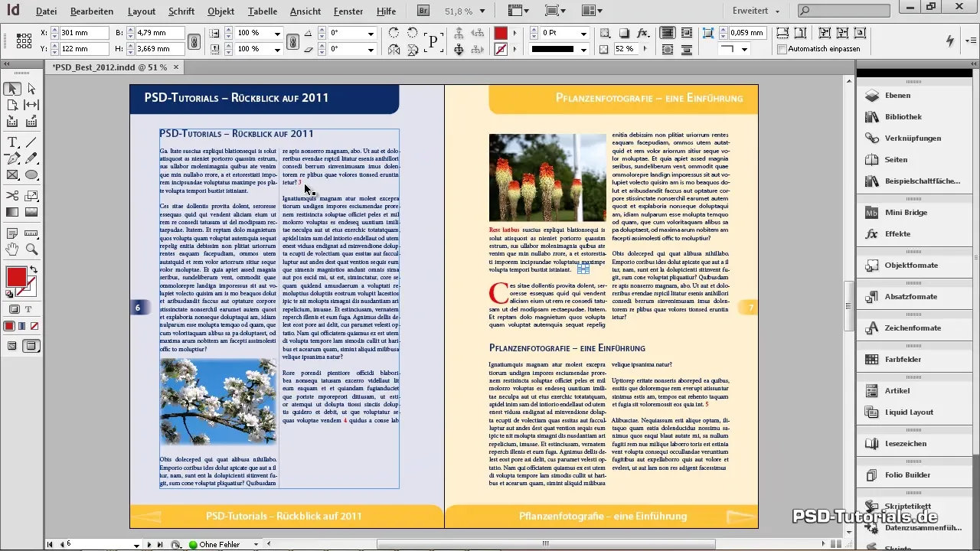This screenshot has width=980, height=551.
Task: Open the Datei menu
Action: (x=46, y=11)
